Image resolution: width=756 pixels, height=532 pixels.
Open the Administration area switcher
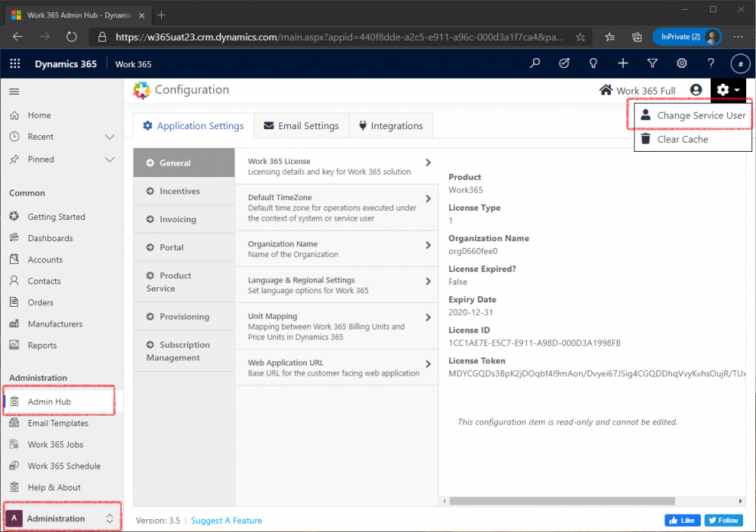pyautogui.click(x=62, y=518)
